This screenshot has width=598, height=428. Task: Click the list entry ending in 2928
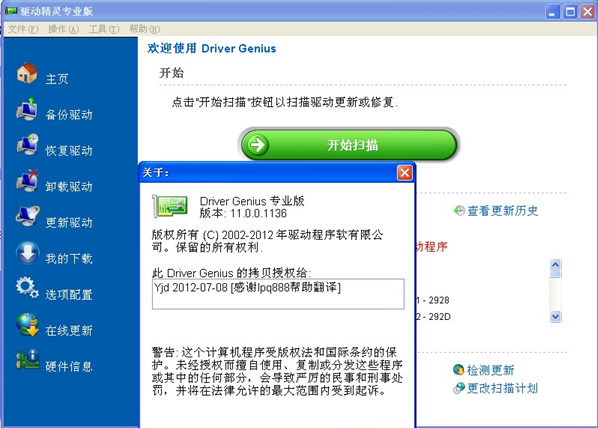click(433, 300)
